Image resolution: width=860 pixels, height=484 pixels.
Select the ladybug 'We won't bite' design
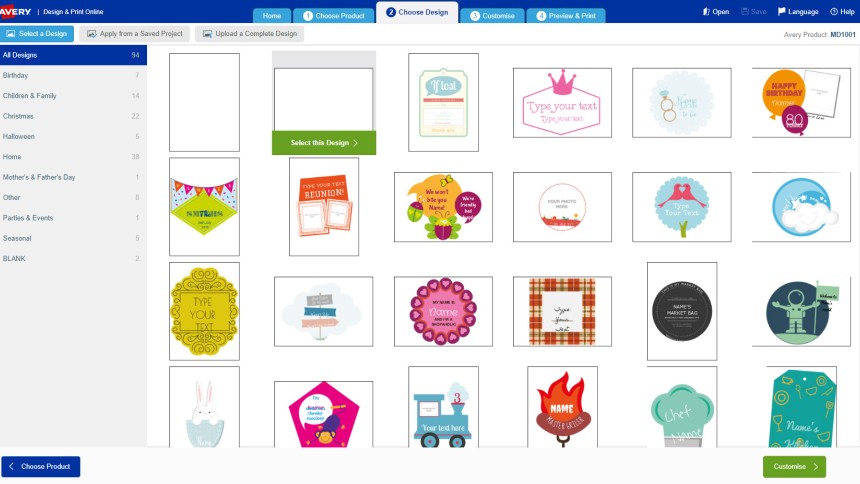(443, 207)
